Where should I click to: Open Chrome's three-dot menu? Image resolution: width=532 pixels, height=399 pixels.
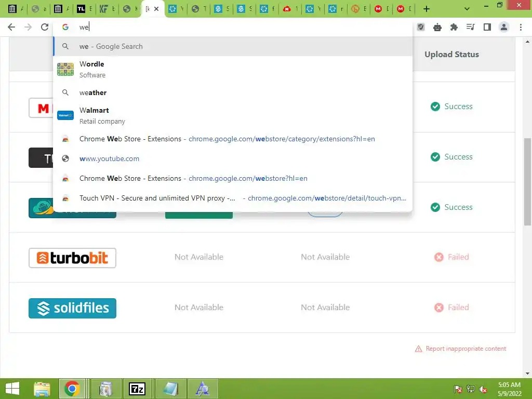coord(521,27)
